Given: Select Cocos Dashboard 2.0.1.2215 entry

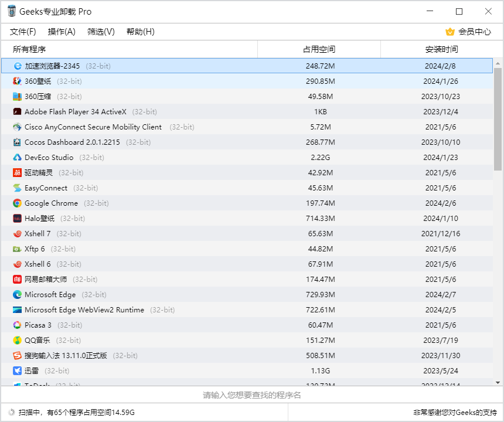Looking at the screenshot, I should (x=72, y=142).
